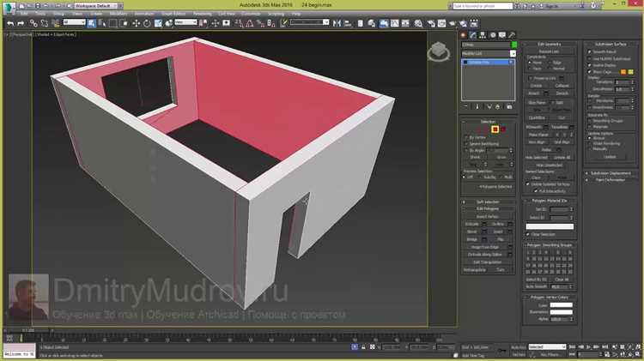Expand the Soft Selection rollout
644x361 pixels.
pyautogui.click(x=488, y=202)
